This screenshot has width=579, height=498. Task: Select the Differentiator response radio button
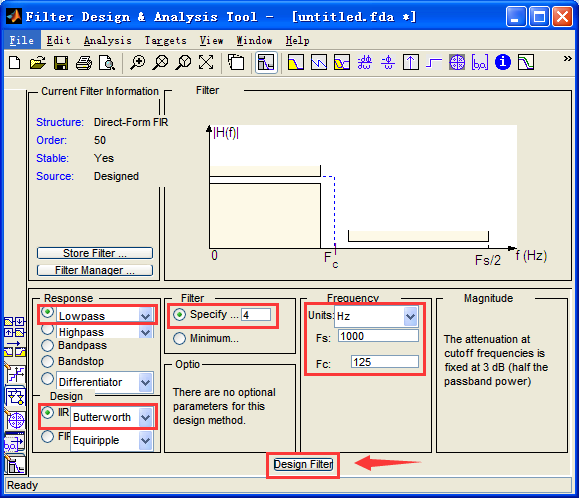click(x=47, y=378)
